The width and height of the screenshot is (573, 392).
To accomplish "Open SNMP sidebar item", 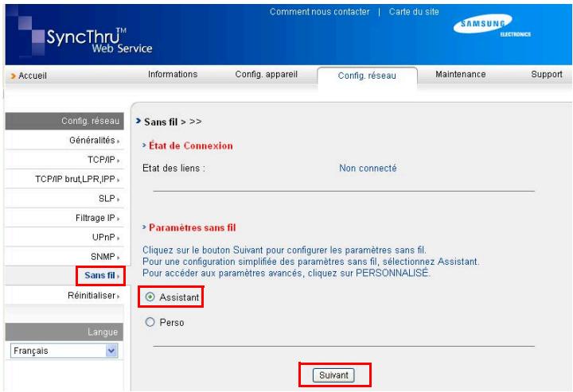I will coord(103,257).
